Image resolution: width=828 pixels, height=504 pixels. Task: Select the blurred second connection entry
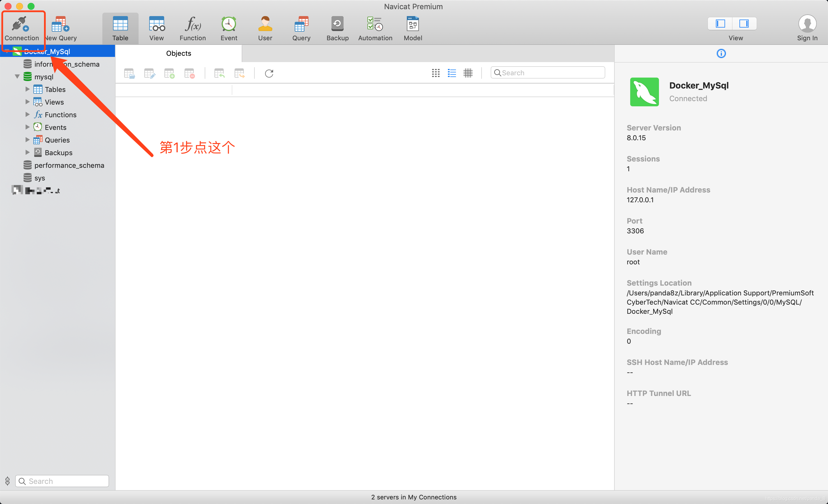(36, 191)
